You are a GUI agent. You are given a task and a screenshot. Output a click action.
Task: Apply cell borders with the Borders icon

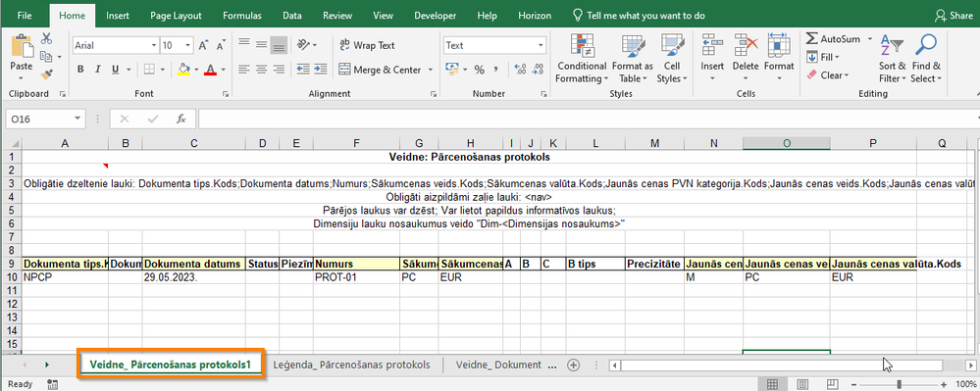click(149, 70)
